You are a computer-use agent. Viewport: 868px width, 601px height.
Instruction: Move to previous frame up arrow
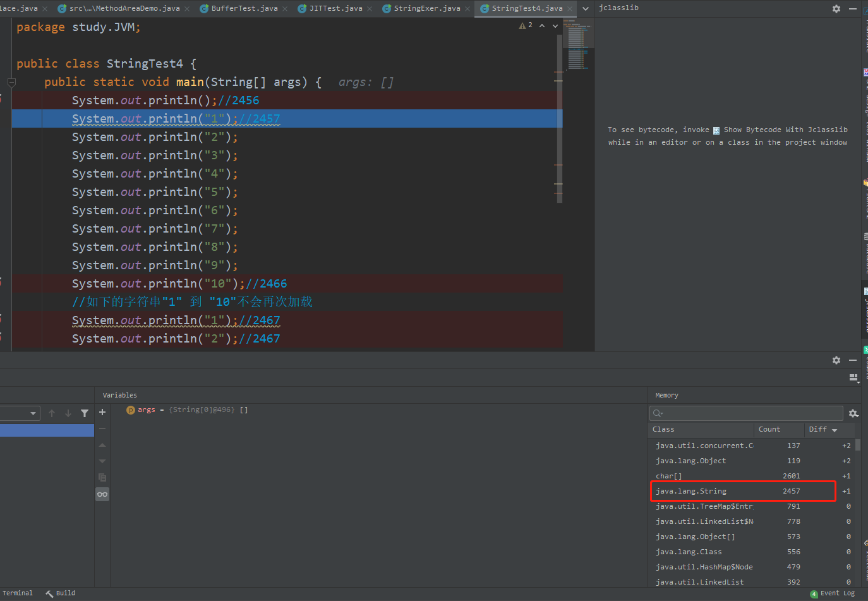[52, 413]
